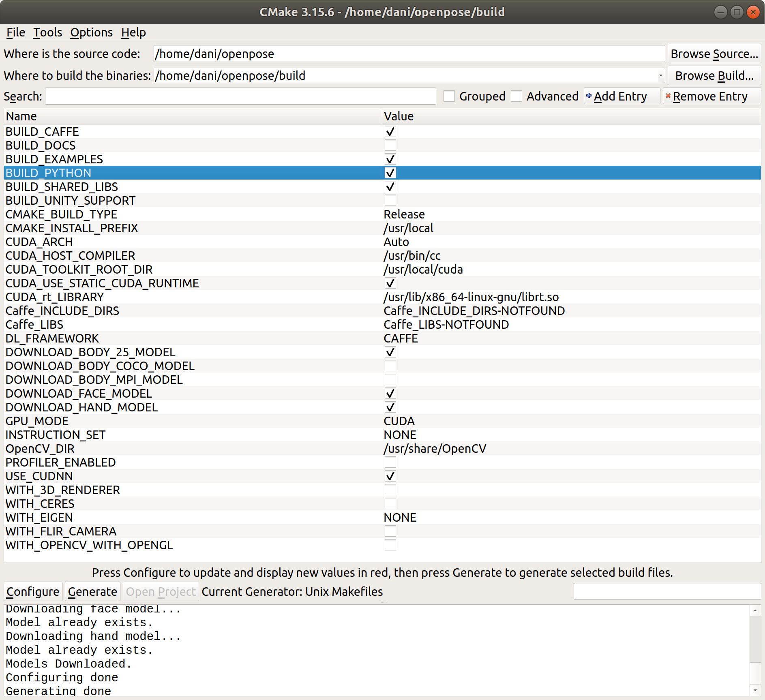Click the source code path field
Screen dimensions: 765x700
point(409,54)
